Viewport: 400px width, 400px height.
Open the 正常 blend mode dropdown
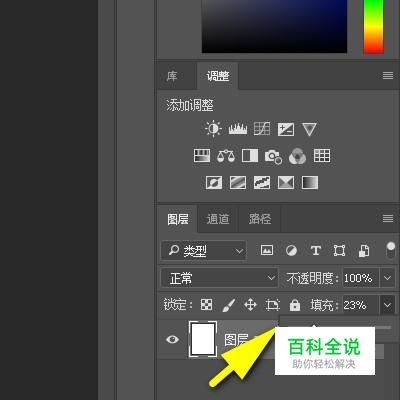[219, 278]
